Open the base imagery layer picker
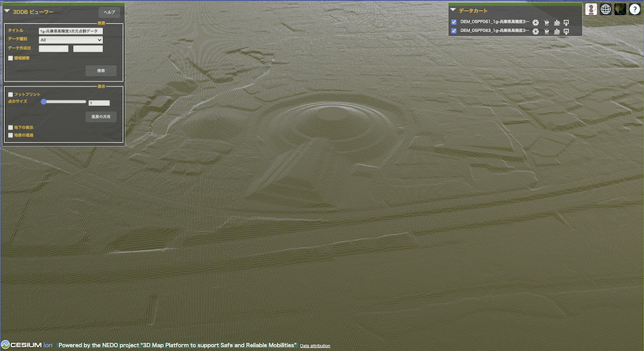Screen dimensions: 644x351 (620, 9)
